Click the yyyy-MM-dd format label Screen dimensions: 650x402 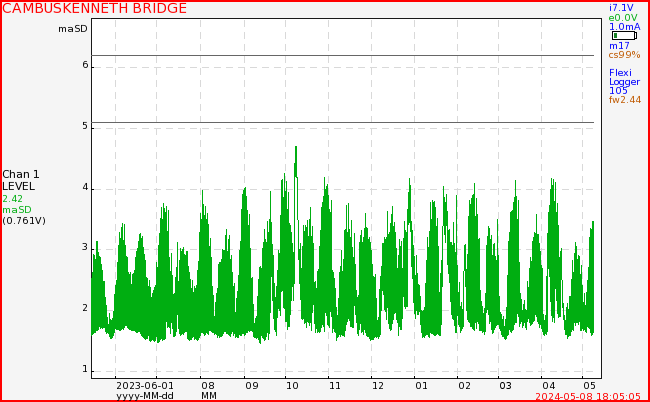tap(145, 396)
